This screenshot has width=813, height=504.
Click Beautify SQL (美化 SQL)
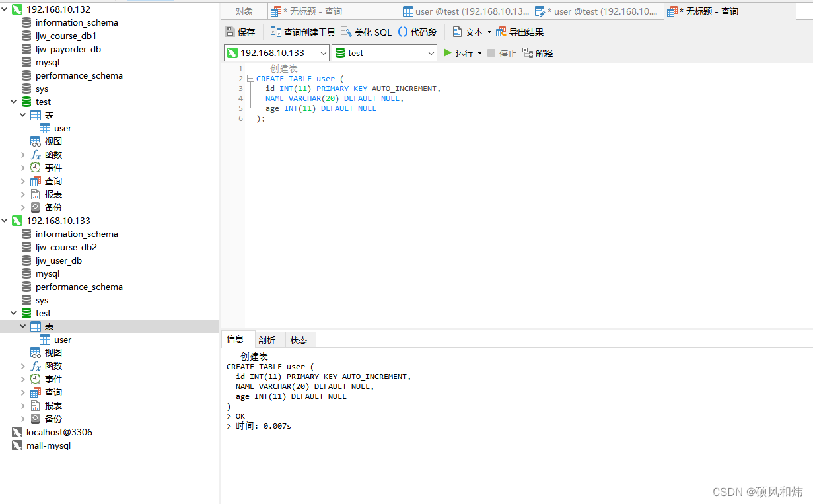tap(367, 32)
